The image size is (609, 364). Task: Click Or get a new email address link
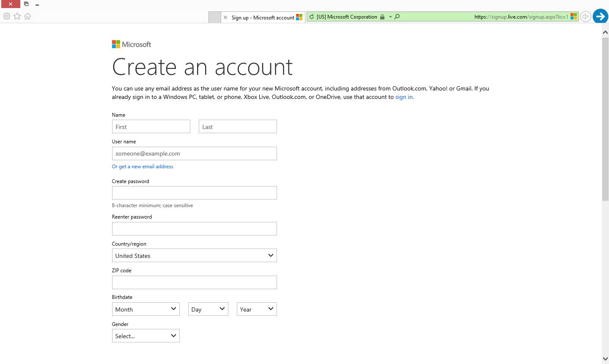coord(143,167)
